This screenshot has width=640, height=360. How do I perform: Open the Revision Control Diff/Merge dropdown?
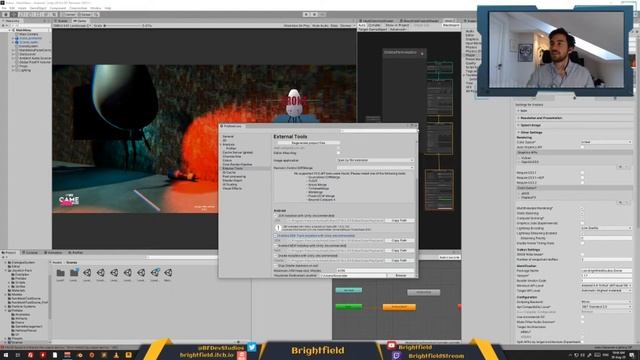coord(375,168)
